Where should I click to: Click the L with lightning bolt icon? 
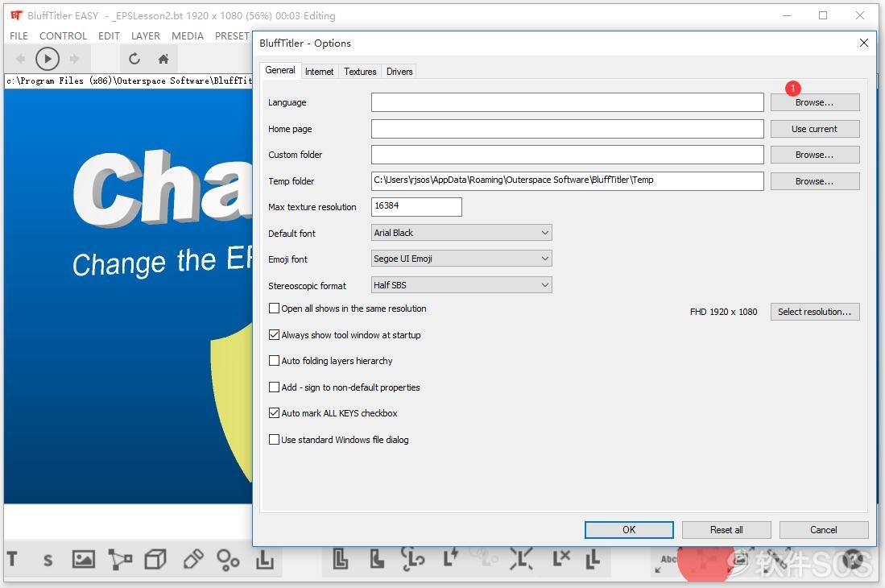(x=450, y=557)
